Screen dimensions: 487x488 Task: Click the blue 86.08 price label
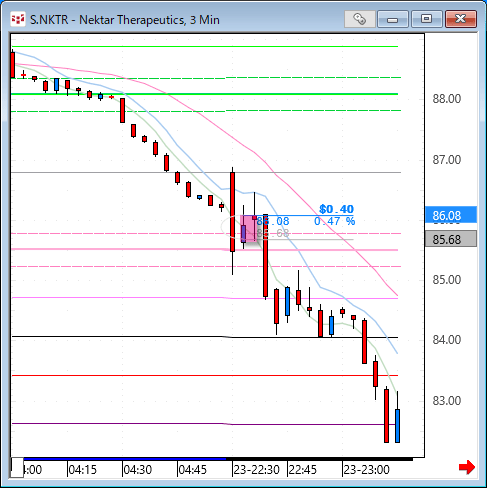pyautogui.click(x=451, y=215)
